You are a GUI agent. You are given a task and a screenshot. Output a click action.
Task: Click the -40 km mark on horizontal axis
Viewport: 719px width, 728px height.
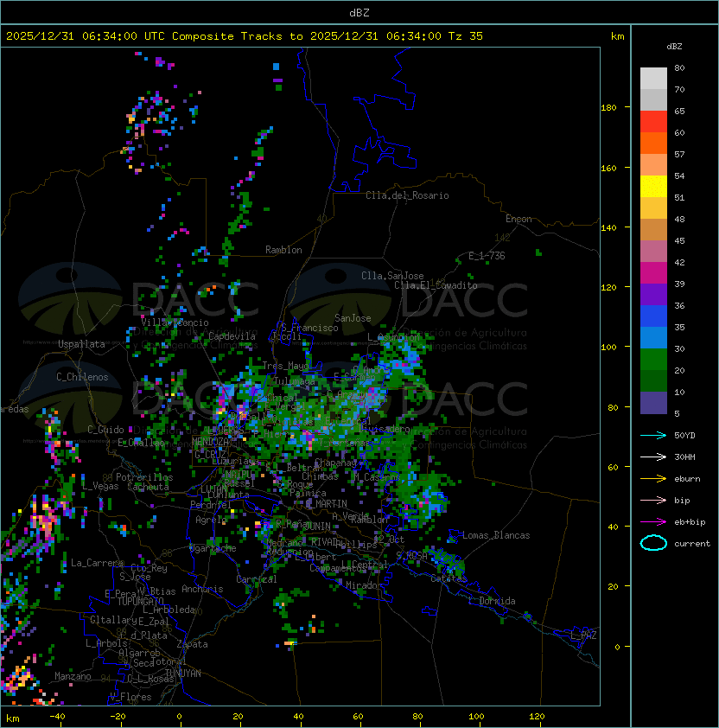[57, 717]
